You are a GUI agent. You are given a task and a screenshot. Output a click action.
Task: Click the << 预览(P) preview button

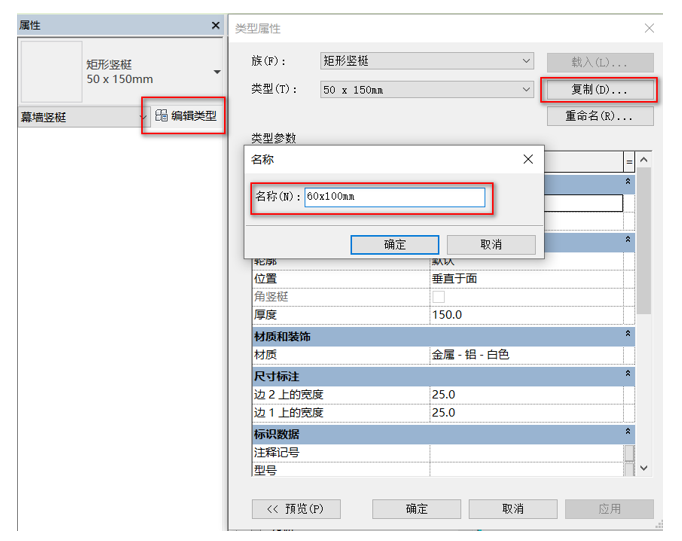coord(295,508)
